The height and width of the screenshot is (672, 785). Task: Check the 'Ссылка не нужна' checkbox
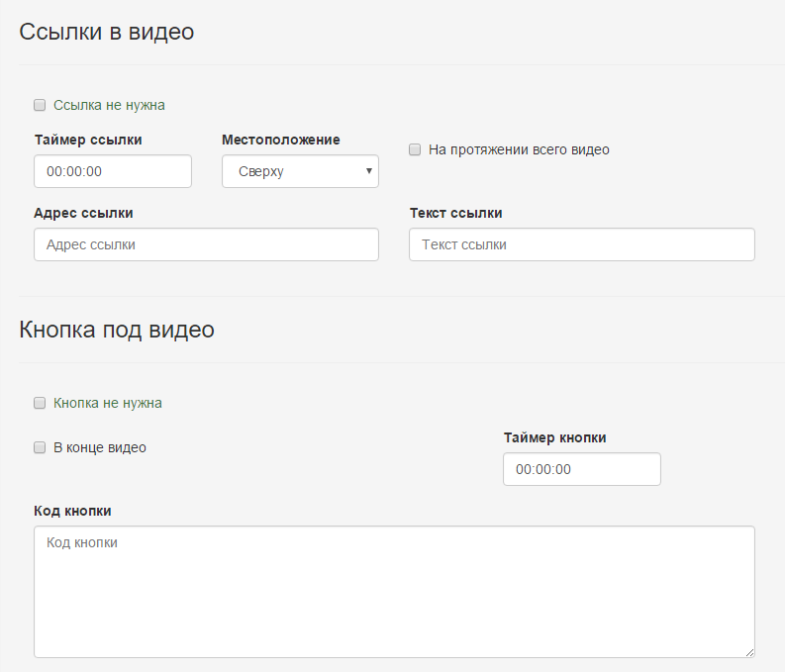40,105
